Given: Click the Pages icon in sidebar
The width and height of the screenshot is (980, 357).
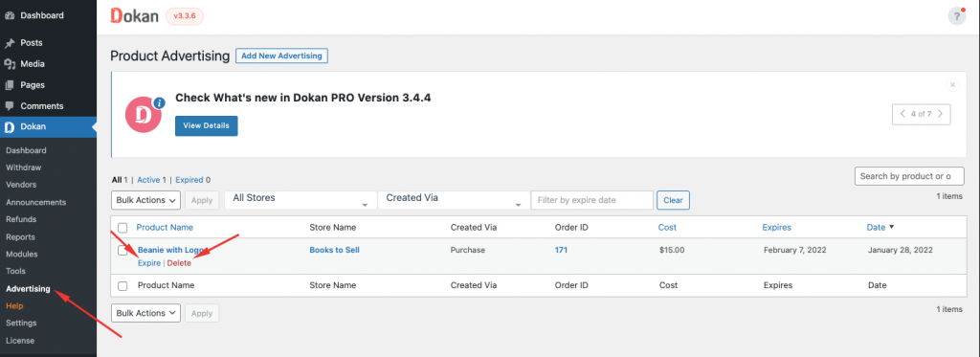Looking at the screenshot, I should pos(10,85).
